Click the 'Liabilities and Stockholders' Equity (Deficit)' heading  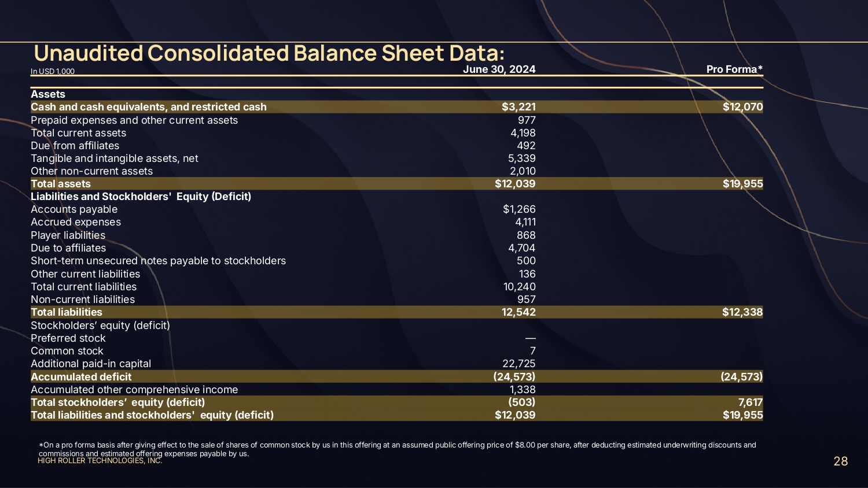pos(141,197)
